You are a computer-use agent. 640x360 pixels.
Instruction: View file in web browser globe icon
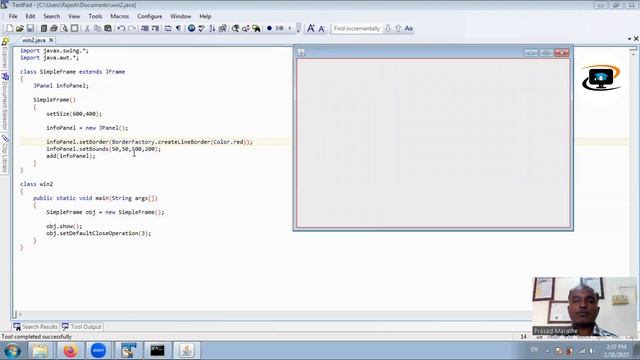click(x=191, y=29)
